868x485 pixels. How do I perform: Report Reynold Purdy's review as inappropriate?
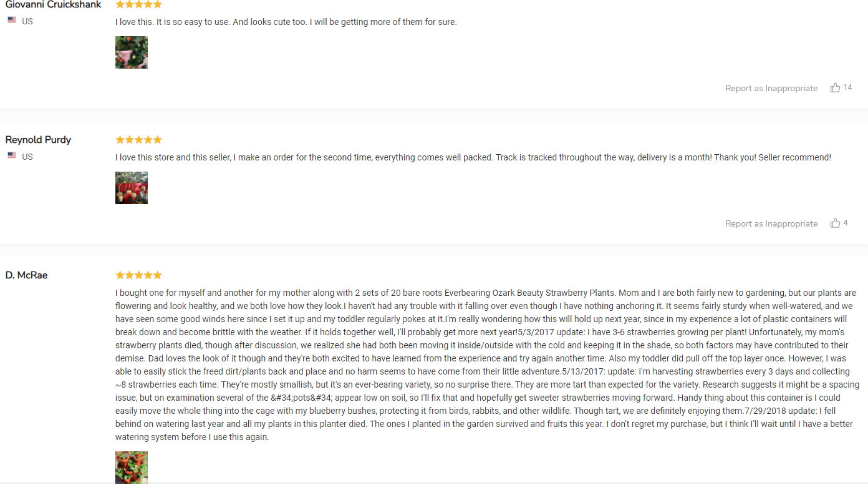pos(771,224)
